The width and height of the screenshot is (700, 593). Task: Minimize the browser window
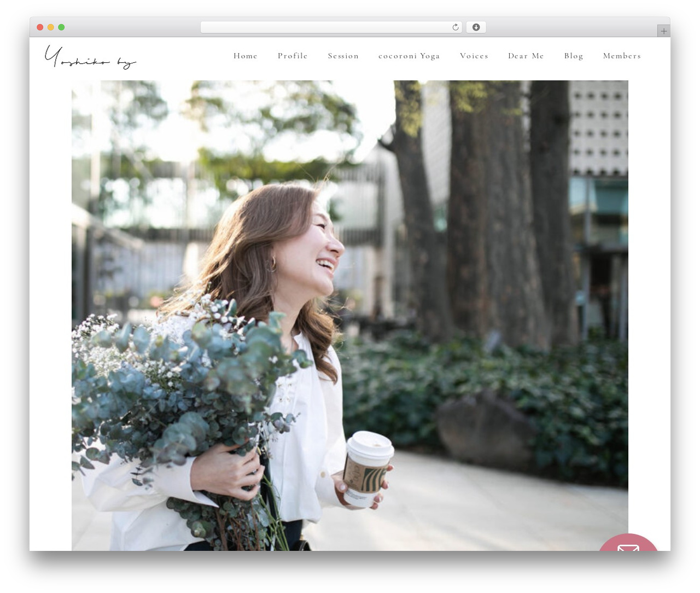[50, 27]
